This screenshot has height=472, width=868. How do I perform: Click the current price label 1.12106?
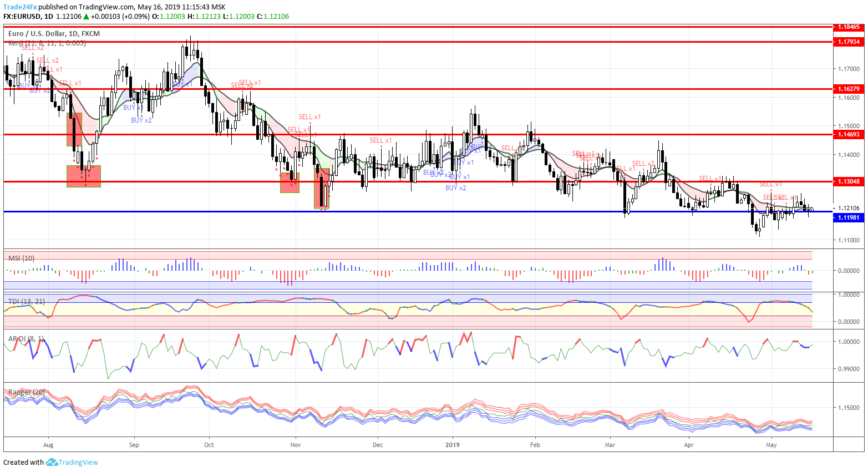(x=849, y=209)
